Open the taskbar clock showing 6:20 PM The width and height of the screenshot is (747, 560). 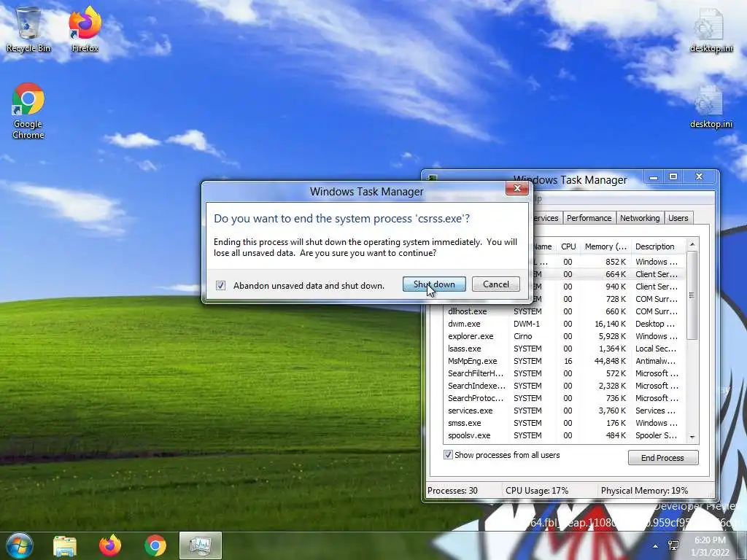pos(710,546)
